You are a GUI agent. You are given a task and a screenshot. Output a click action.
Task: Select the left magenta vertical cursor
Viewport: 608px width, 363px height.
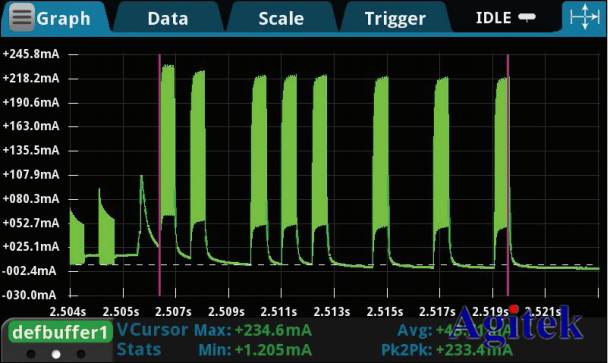point(159,175)
